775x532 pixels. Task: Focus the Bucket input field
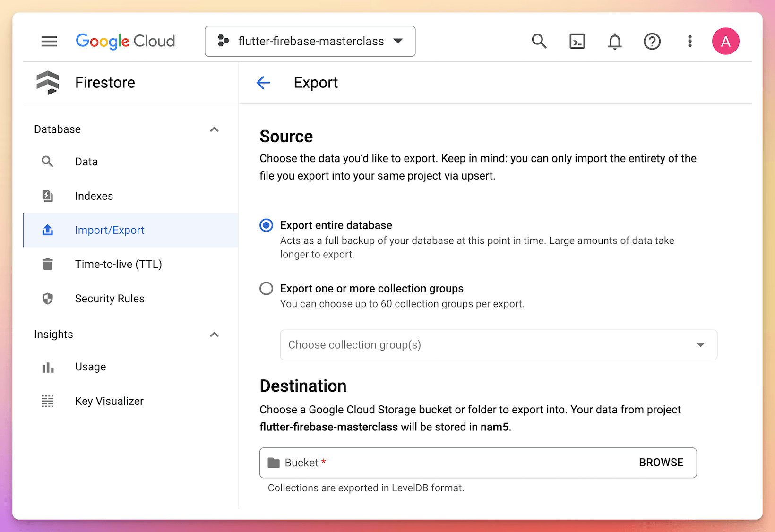click(x=478, y=463)
